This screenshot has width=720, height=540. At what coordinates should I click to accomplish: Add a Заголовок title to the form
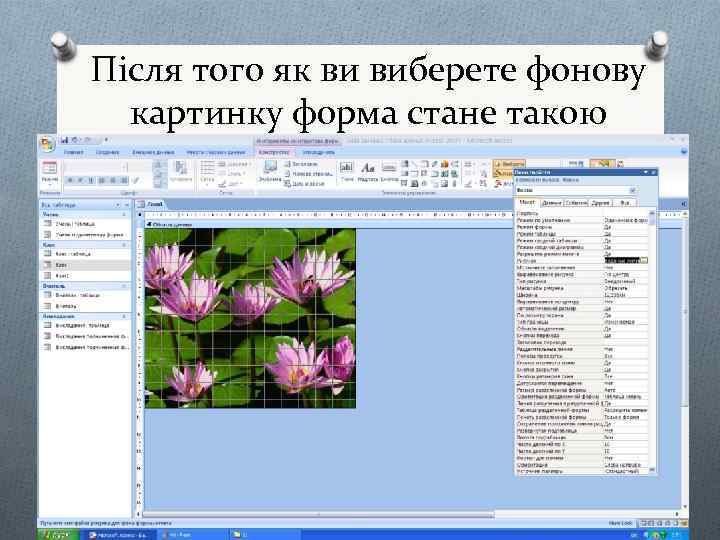point(301,164)
